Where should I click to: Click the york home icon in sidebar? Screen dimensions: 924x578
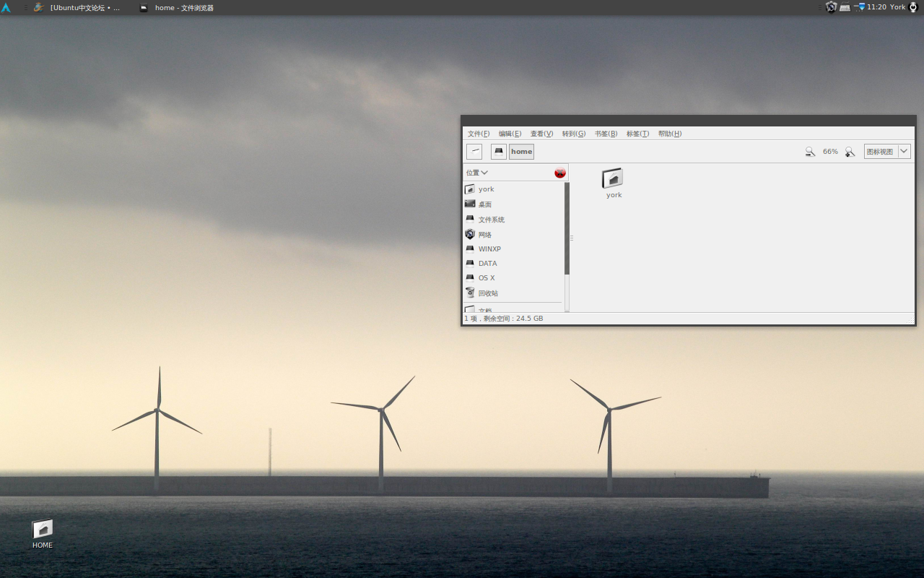pyautogui.click(x=470, y=189)
